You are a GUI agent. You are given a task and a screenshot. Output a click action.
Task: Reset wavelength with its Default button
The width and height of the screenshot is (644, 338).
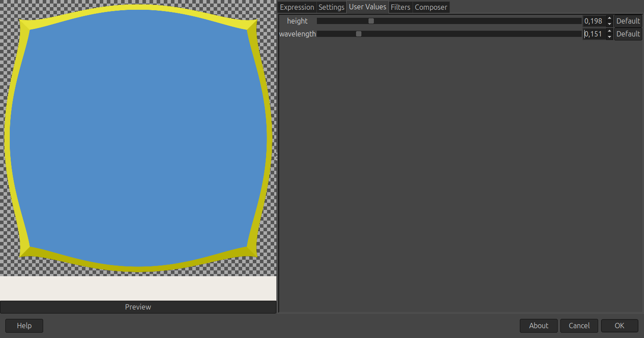(x=628, y=34)
